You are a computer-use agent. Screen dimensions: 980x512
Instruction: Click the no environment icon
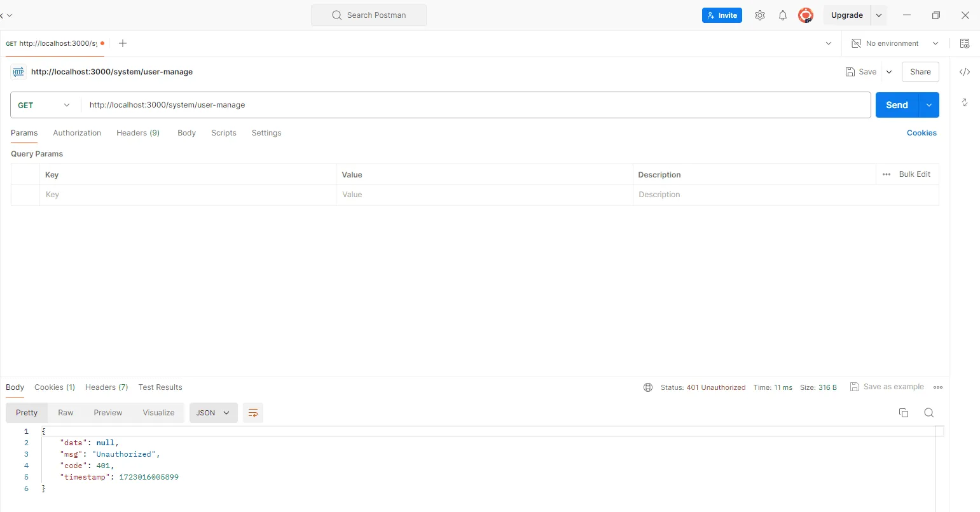856,43
